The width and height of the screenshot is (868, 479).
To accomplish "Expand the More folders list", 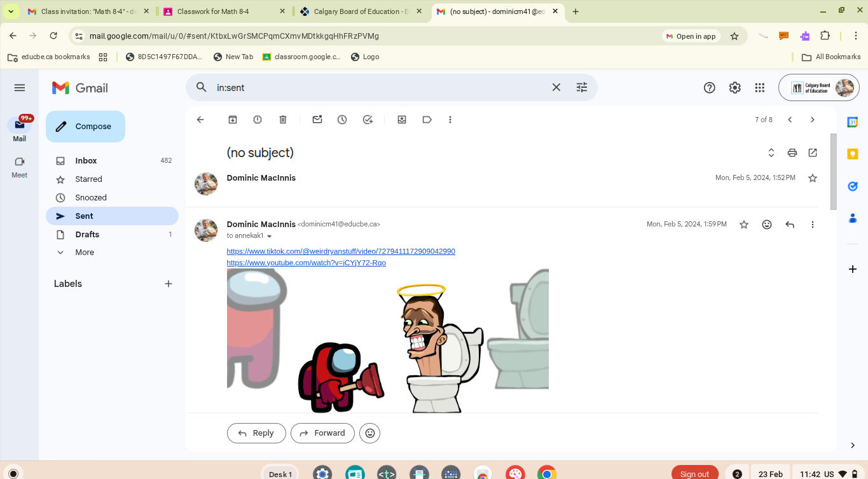I will click(x=112, y=253).
